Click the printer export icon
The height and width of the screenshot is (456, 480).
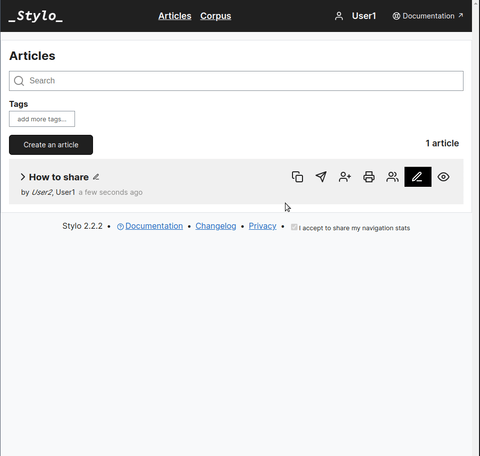point(369,177)
